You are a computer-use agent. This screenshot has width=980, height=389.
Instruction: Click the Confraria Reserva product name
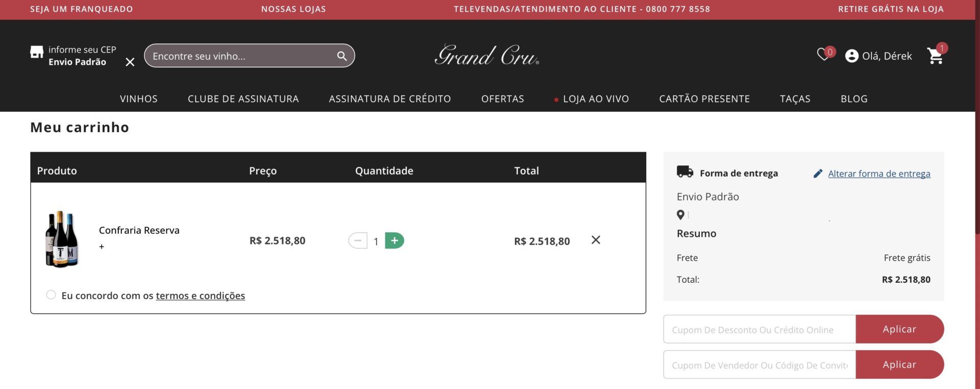point(139,230)
